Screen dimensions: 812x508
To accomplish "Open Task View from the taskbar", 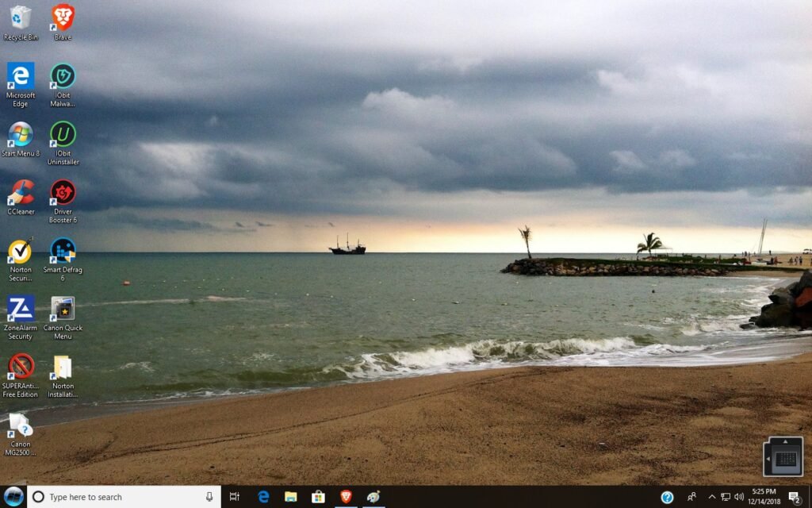I will coord(234,496).
